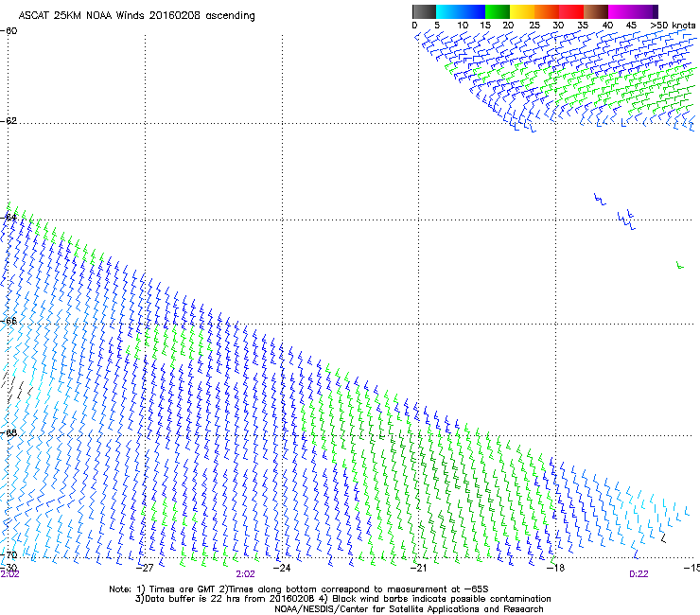Click the blue 10-15 knots legend swatch
This screenshot has height=615, width=700.
tap(473, 11)
